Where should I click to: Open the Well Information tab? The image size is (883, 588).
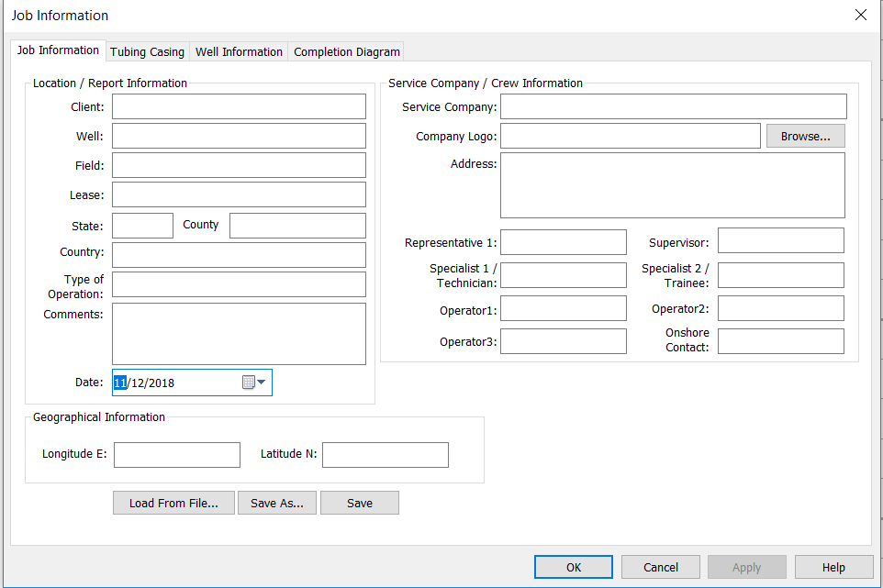point(239,52)
